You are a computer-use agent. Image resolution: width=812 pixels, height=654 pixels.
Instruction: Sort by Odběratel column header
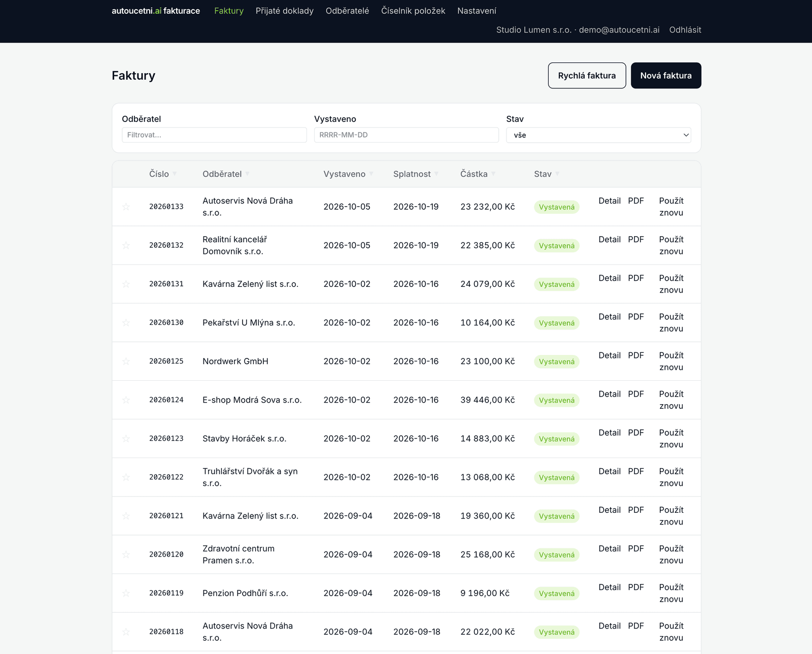click(226, 174)
